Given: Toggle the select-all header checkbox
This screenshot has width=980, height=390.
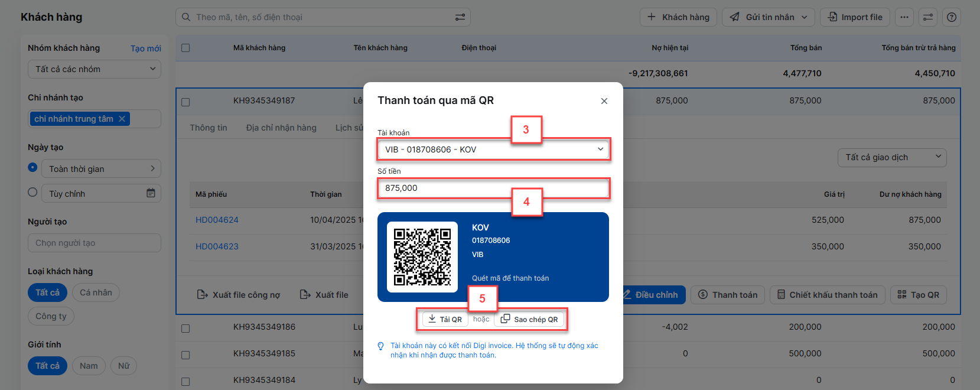Looking at the screenshot, I should (185, 48).
